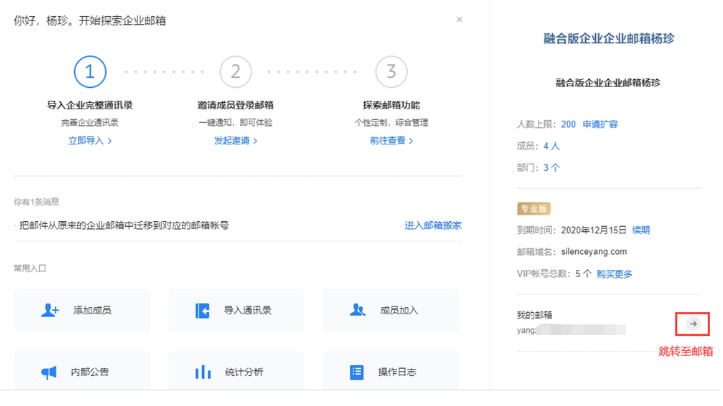
Task: Click the 内部公告 megaphone icon
Action: 49,372
